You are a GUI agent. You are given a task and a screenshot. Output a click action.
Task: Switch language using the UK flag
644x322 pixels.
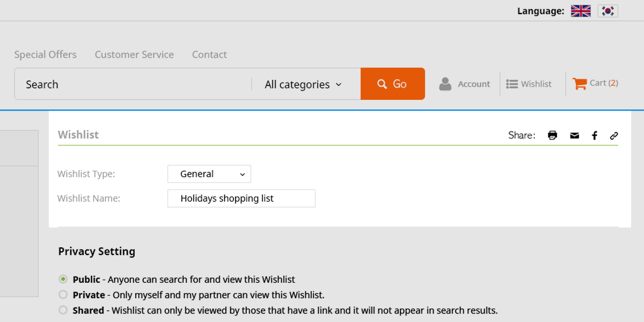pyautogui.click(x=581, y=11)
